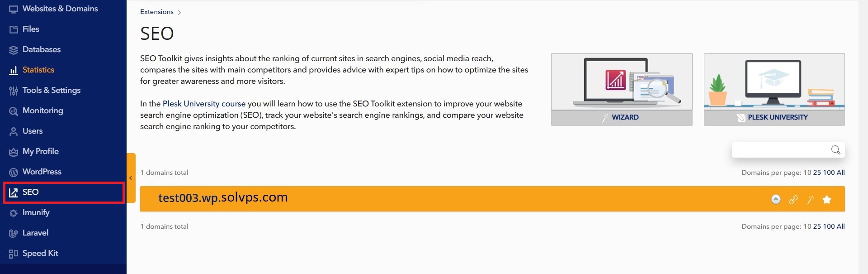The height and width of the screenshot is (274, 868).
Task: Open the WIZARD thumbnail card
Action: [622, 90]
